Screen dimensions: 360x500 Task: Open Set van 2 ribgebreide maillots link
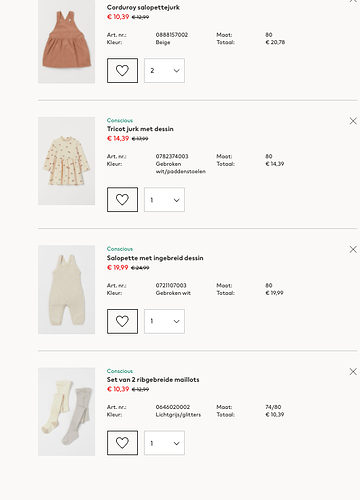153,380
